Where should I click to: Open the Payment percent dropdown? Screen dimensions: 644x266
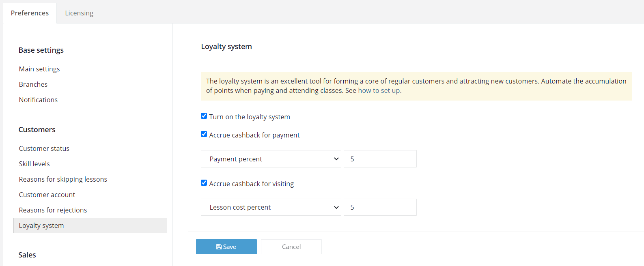pos(271,159)
